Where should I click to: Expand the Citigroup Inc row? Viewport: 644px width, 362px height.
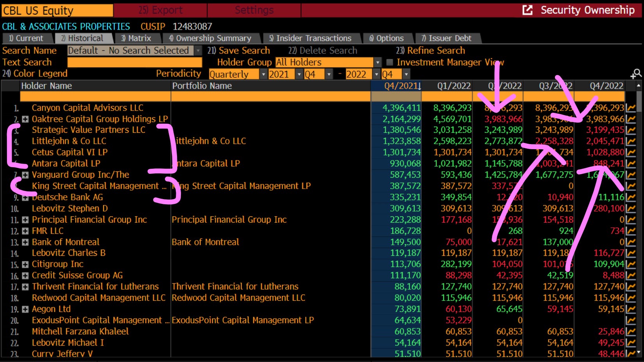(25, 264)
